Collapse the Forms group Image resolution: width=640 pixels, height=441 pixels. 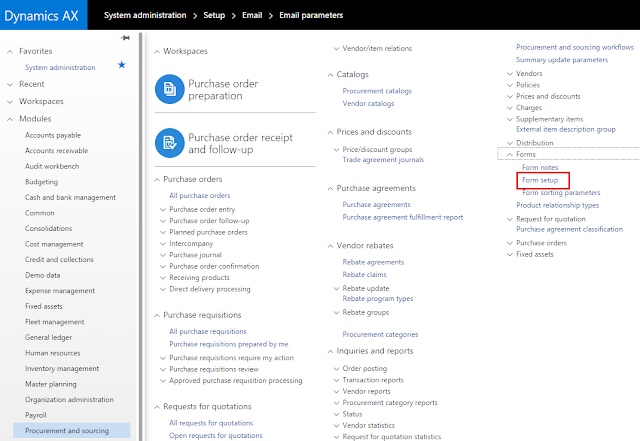(x=510, y=154)
